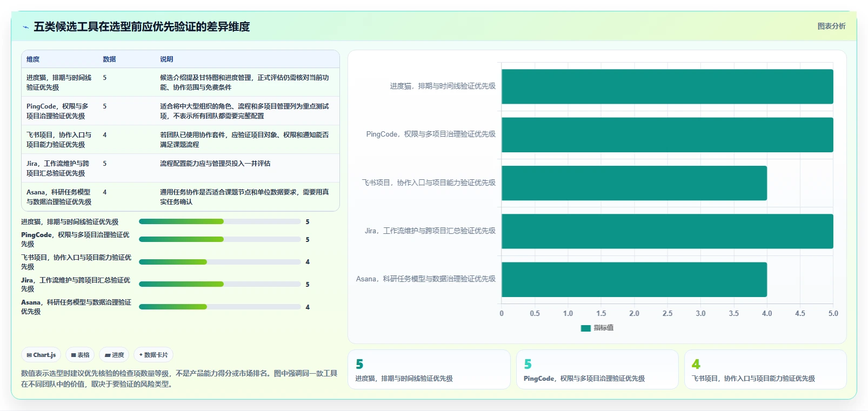Click progress label 进度猫，排期与时间线验证优先级

(x=70, y=222)
